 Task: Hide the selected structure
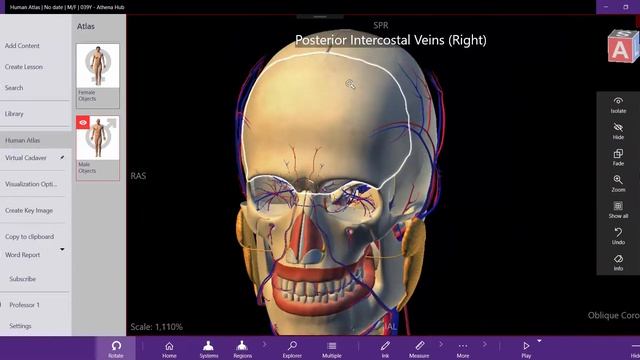618,131
